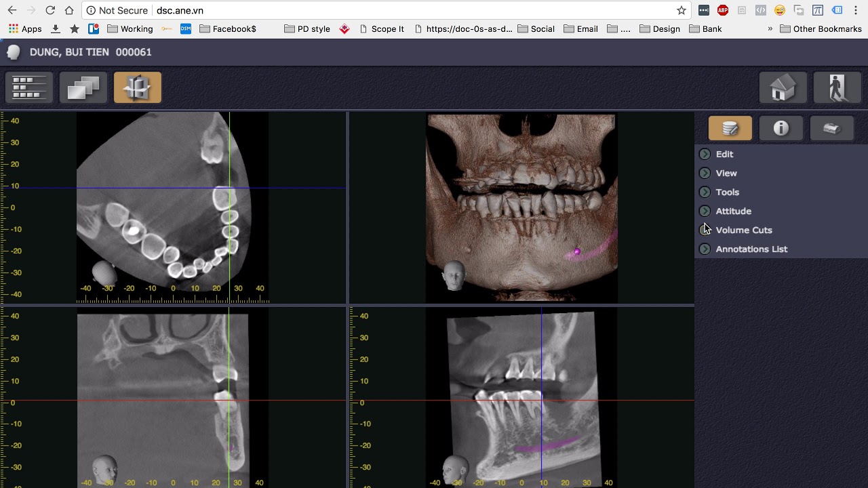Click the code brackets extension icon
This screenshot has height=488, width=868.
click(x=761, y=10)
